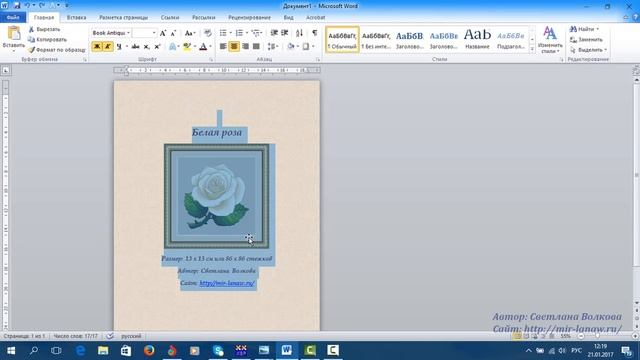Screen dimensions: 640x360
Task: Click the Paste (Вставить) clipboard icon
Action: [14, 33]
